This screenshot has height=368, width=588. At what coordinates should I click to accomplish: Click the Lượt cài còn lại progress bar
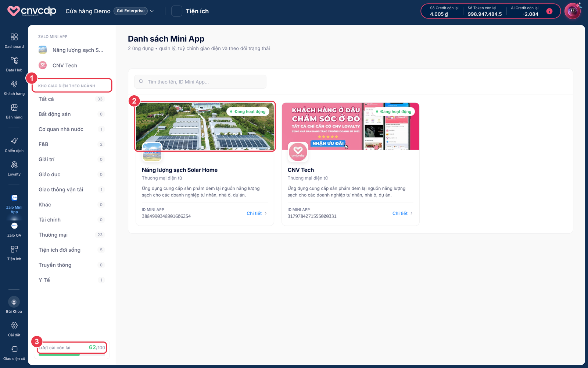point(72,355)
